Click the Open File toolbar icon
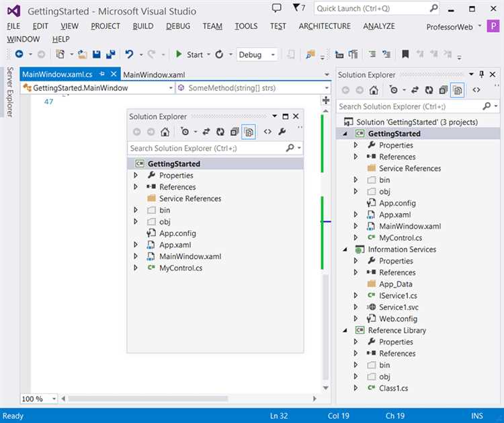The image size is (504, 423). [82, 54]
